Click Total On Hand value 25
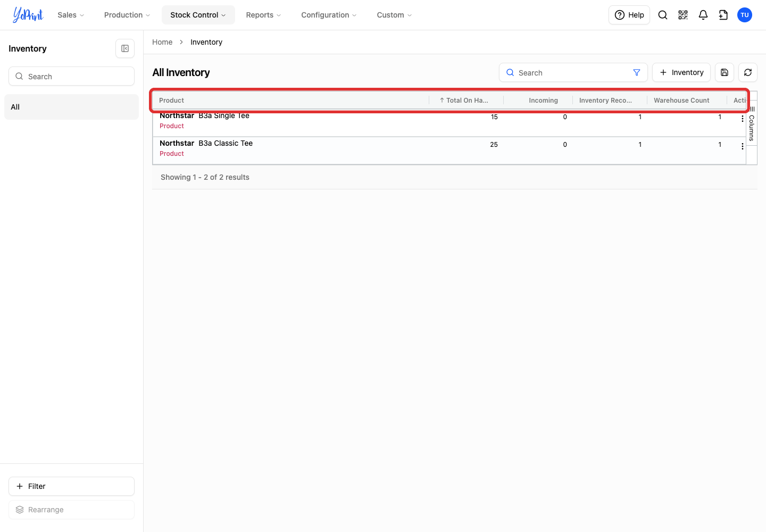766x532 pixels. point(494,145)
